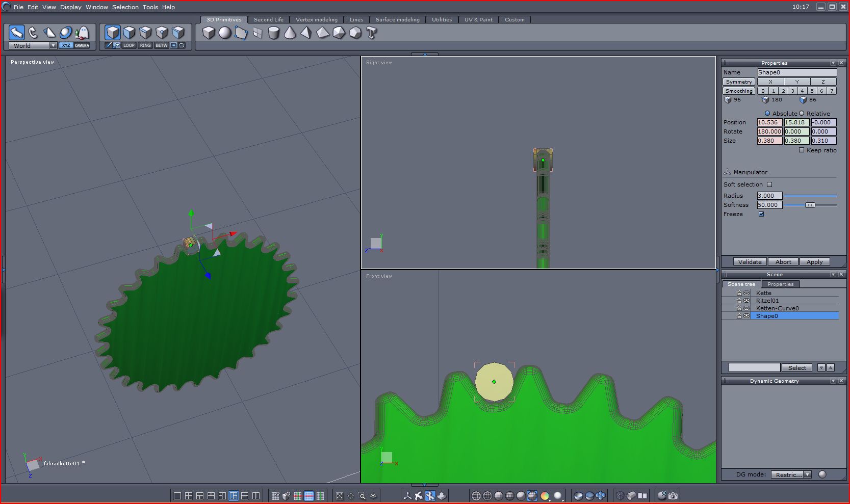Choose the scale tool with cone icon
The width and height of the screenshot is (850, 504).
(49, 33)
